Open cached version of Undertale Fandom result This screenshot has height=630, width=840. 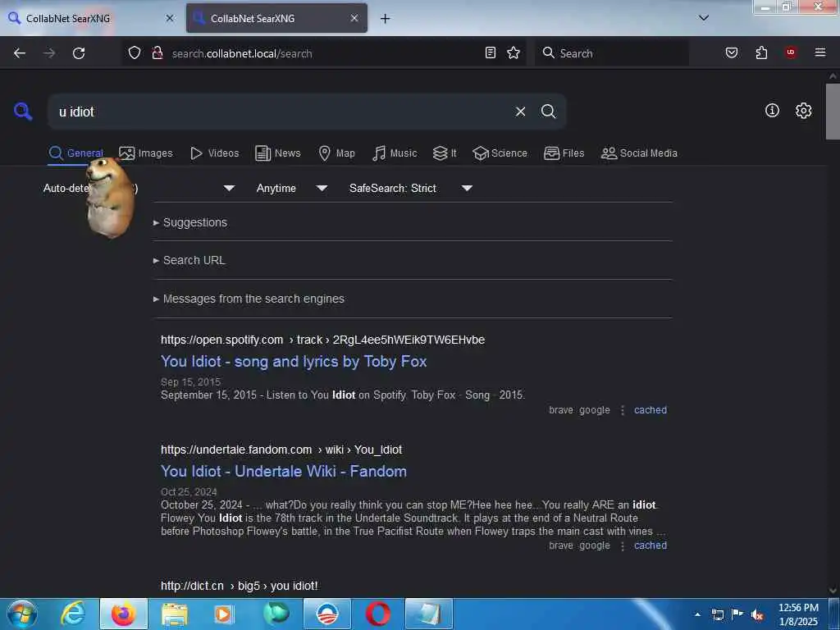click(651, 546)
